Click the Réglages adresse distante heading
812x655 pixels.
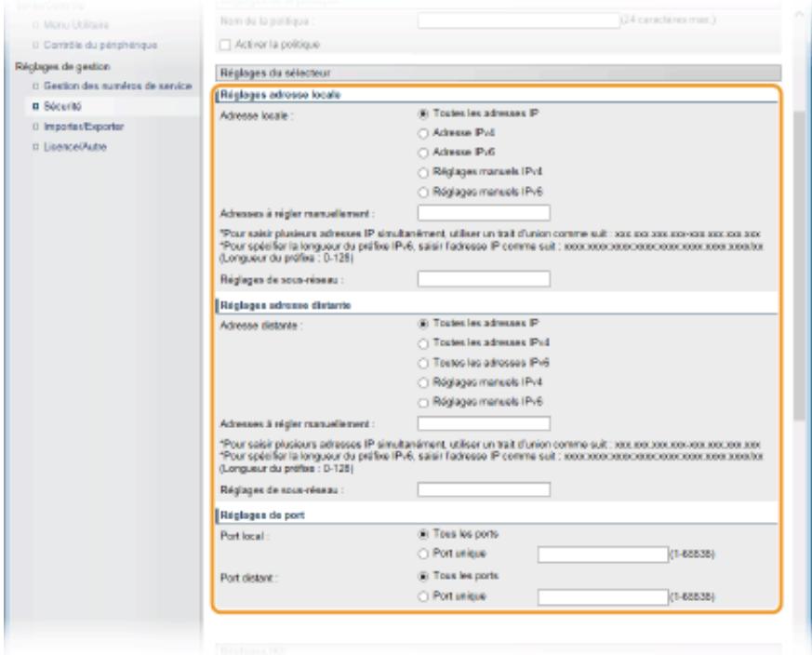click(x=286, y=305)
